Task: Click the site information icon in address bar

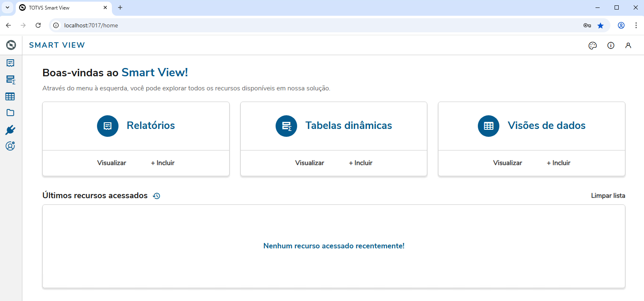Action: click(56, 25)
